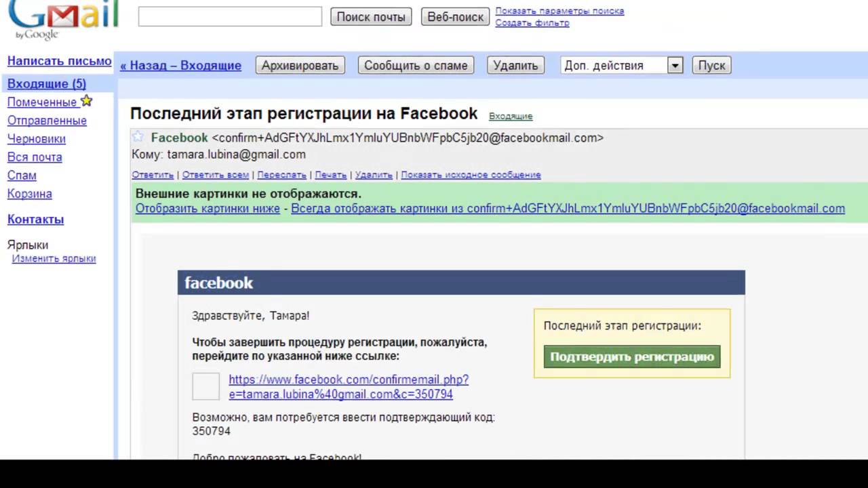Star the Facebook message sender

click(x=138, y=137)
